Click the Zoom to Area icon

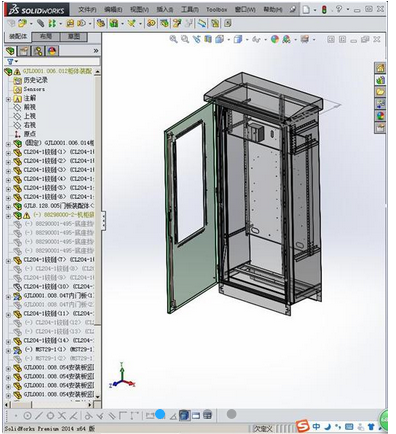185,39
